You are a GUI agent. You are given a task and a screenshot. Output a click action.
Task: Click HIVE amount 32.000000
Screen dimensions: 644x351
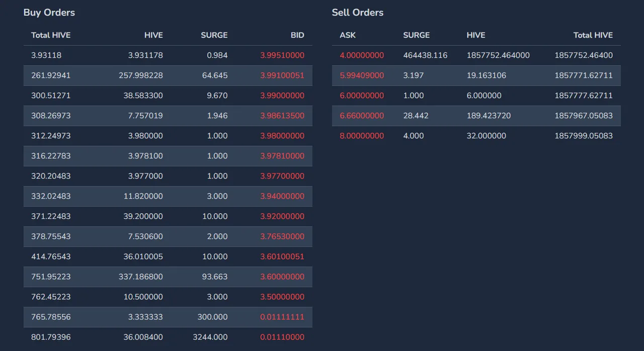487,136
